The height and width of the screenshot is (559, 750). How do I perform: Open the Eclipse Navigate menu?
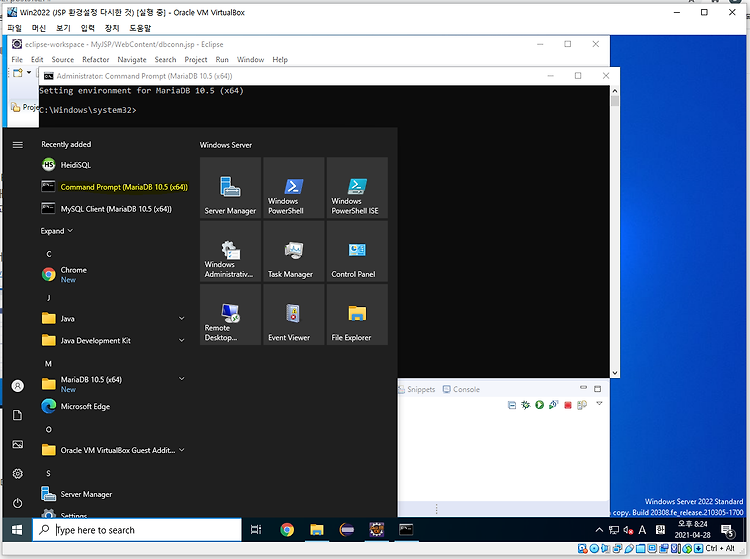point(132,60)
